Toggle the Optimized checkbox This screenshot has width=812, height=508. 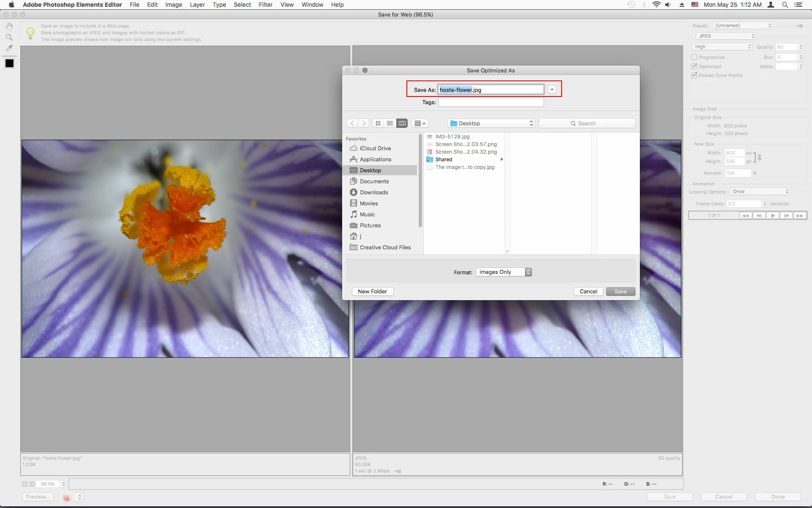click(694, 66)
